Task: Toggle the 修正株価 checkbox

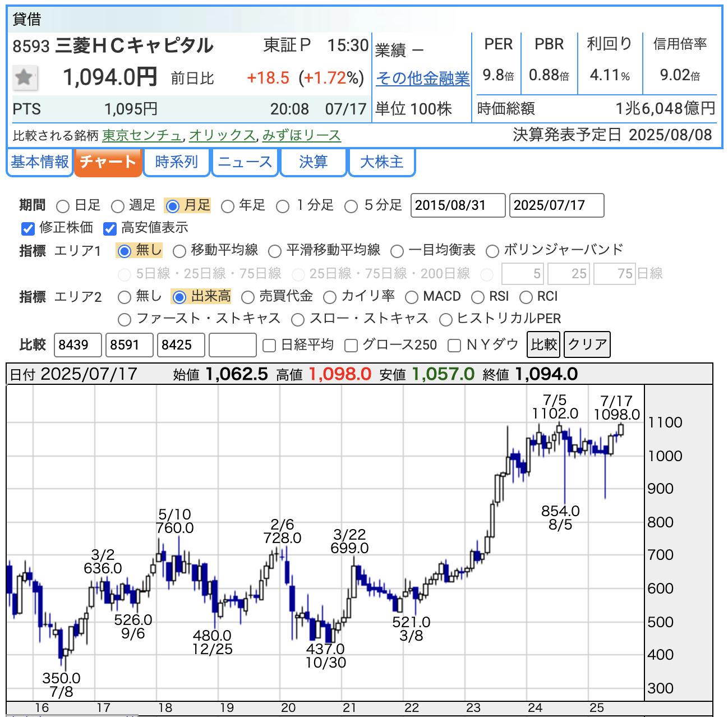Action: pos(28,228)
